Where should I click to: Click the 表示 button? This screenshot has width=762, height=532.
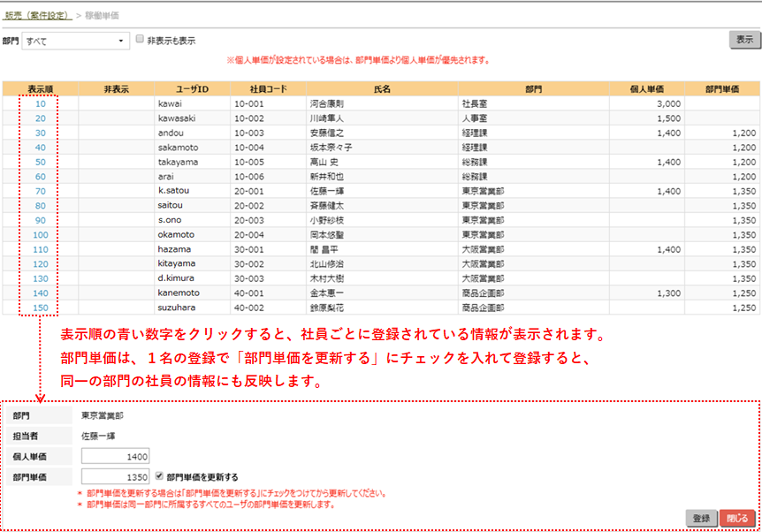744,40
